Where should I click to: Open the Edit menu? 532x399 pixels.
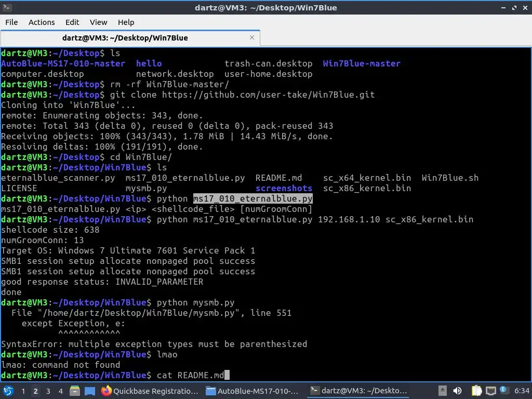[x=72, y=22]
